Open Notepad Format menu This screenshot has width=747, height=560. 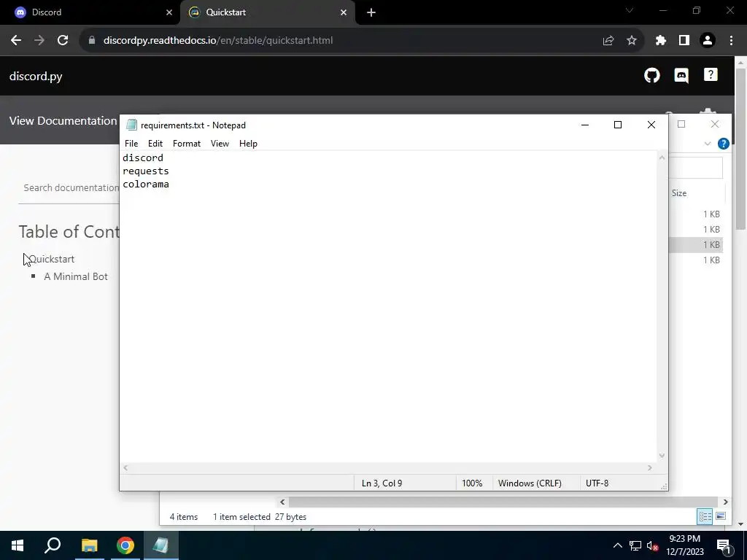coord(187,144)
